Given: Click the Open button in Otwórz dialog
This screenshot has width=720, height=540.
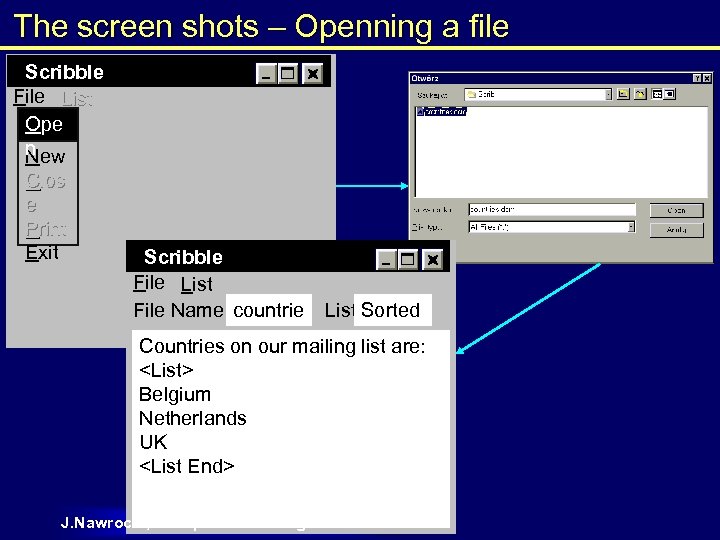Looking at the screenshot, I should (676, 210).
